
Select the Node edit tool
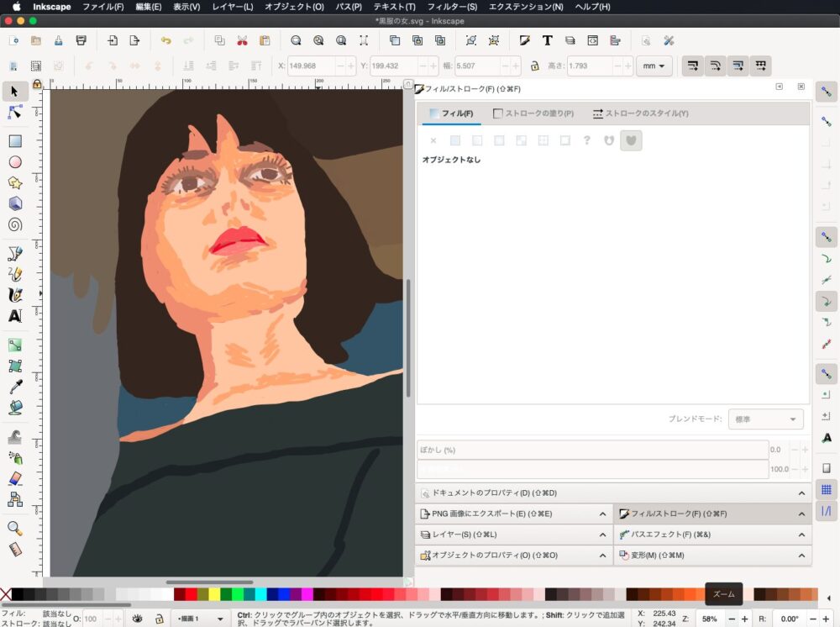[x=14, y=113]
